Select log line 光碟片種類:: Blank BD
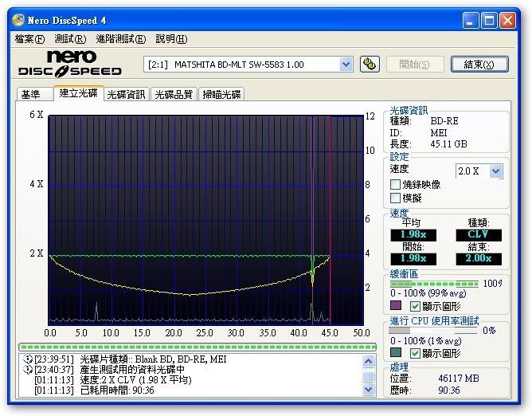The width and height of the screenshot is (532, 416). click(x=153, y=359)
